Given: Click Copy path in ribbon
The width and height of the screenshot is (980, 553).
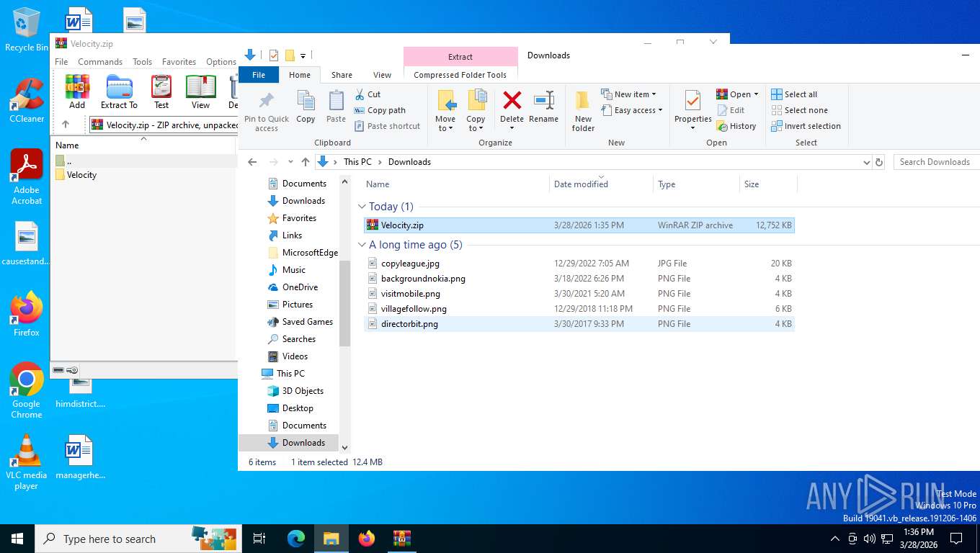Looking at the screenshot, I should 380,110.
